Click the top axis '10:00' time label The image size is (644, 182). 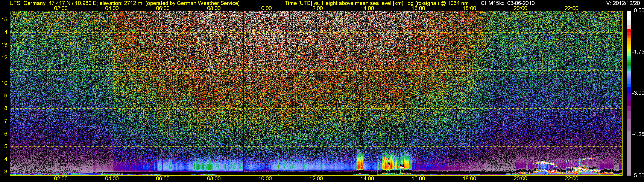(x=265, y=8)
